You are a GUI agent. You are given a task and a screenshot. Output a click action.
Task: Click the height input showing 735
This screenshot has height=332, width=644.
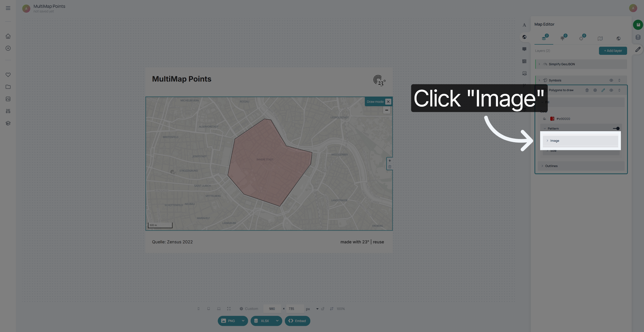click(x=295, y=309)
